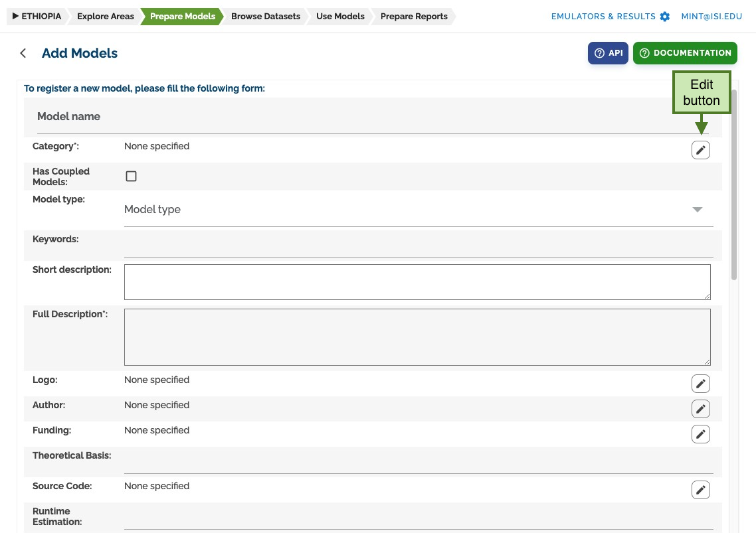Edit the Logo field with pencil icon
The width and height of the screenshot is (756, 533).
(x=701, y=384)
